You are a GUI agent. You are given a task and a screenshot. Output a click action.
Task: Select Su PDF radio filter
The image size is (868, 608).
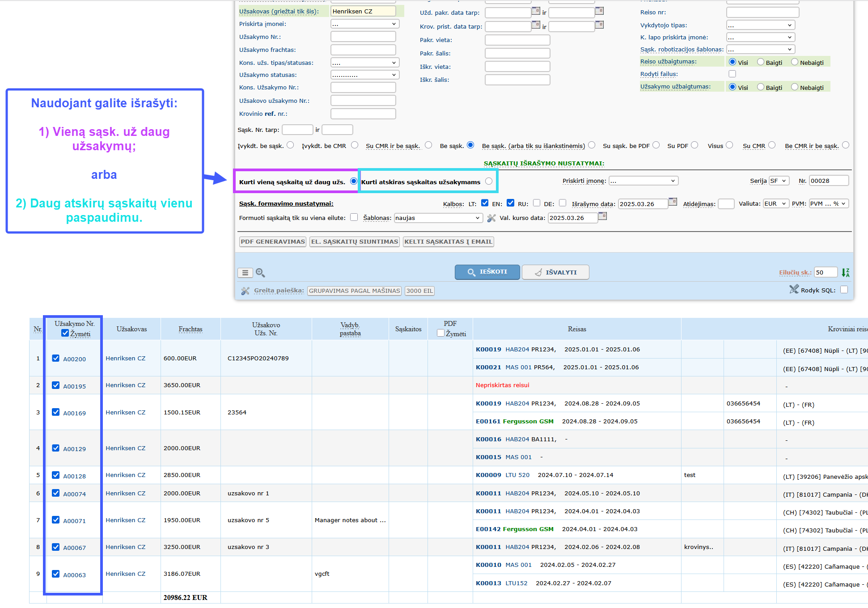[x=694, y=145]
